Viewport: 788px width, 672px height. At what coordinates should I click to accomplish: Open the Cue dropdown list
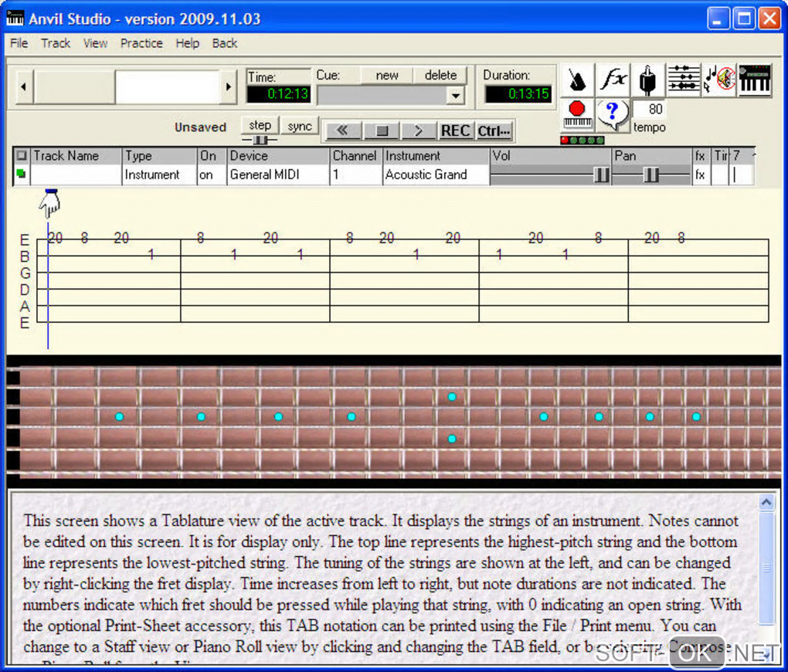(x=455, y=96)
